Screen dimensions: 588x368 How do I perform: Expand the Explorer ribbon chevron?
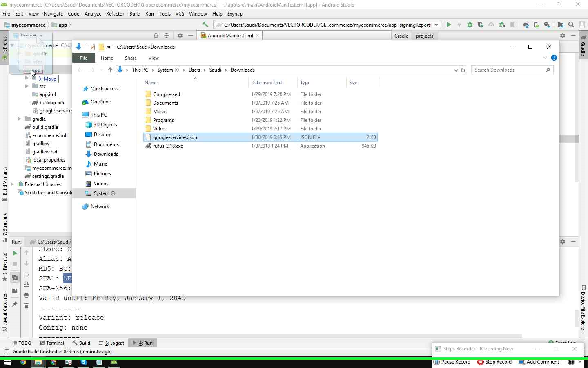tap(545, 58)
